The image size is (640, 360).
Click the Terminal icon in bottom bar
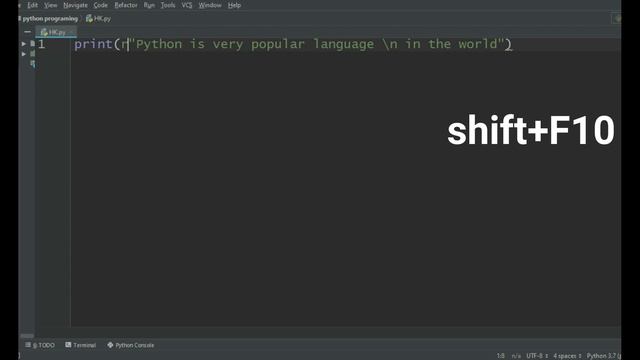pos(68,345)
